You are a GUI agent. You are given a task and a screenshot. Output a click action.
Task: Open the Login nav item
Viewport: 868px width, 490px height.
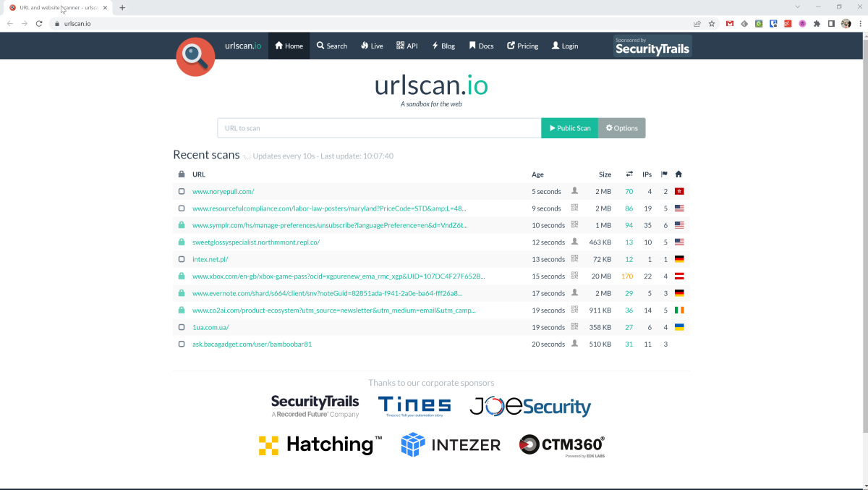565,46
